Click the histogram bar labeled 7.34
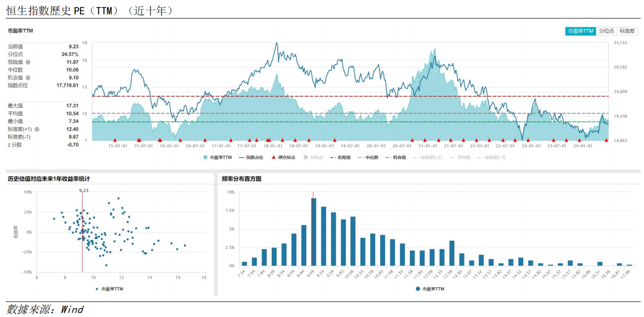 coord(244,264)
